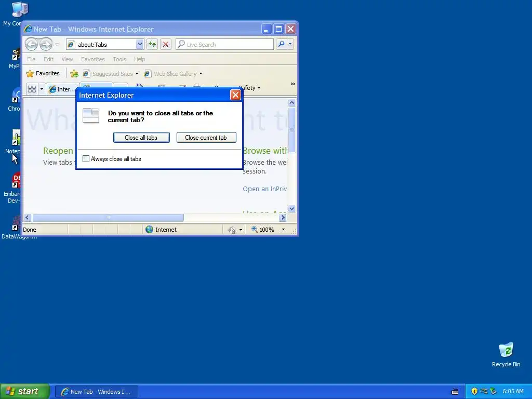Click the horizontal scrollbar left arrow
The height and width of the screenshot is (399, 532).
pos(28,218)
